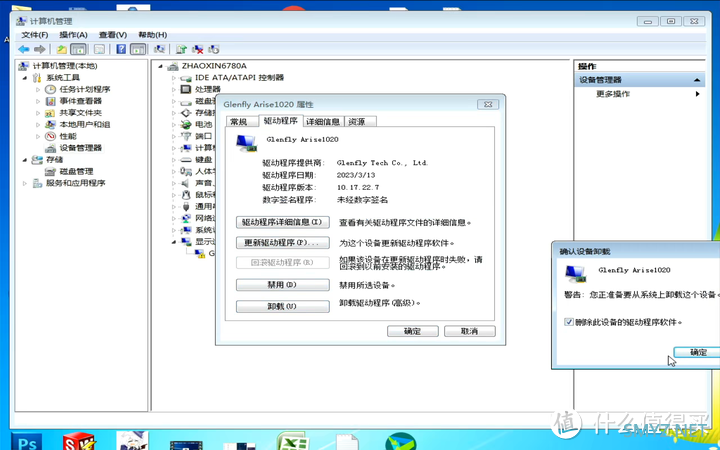The width and height of the screenshot is (720, 450).
Task: Open 更多操作 submenu arrow
Action: click(x=698, y=94)
